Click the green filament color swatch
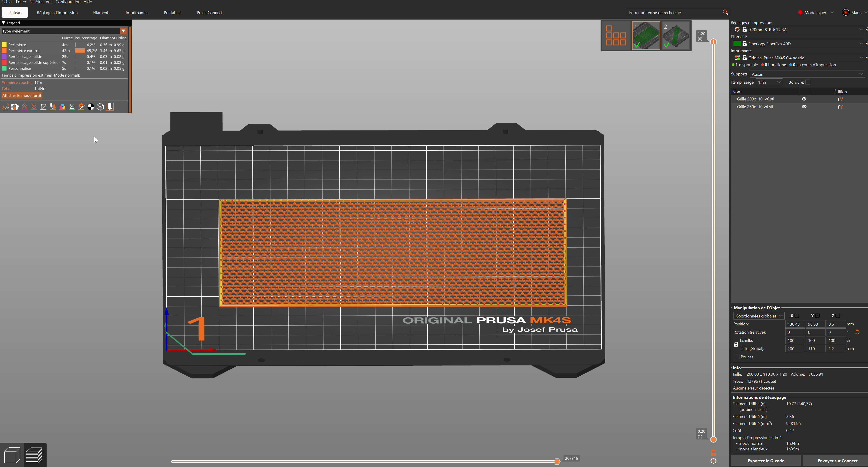868x467 pixels. [737, 44]
